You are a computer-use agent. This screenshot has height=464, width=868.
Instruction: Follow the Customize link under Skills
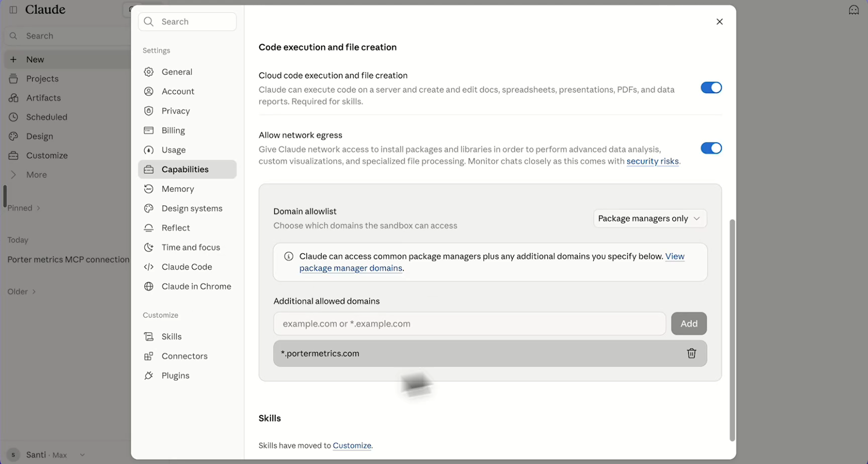pyautogui.click(x=352, y=445)
